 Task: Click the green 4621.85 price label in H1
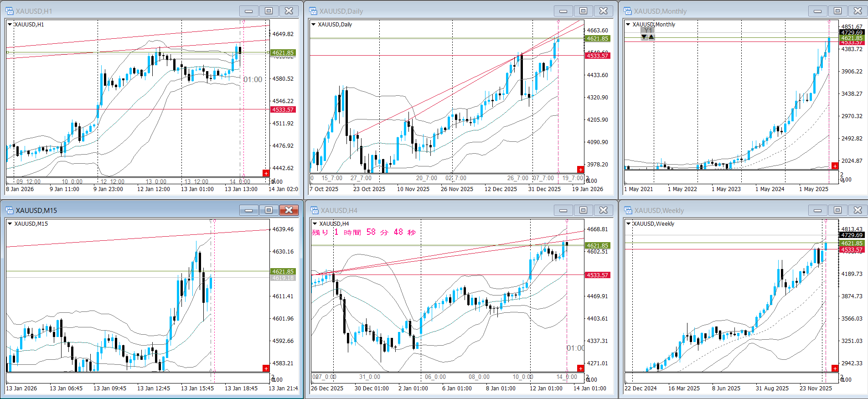point(283,53)
